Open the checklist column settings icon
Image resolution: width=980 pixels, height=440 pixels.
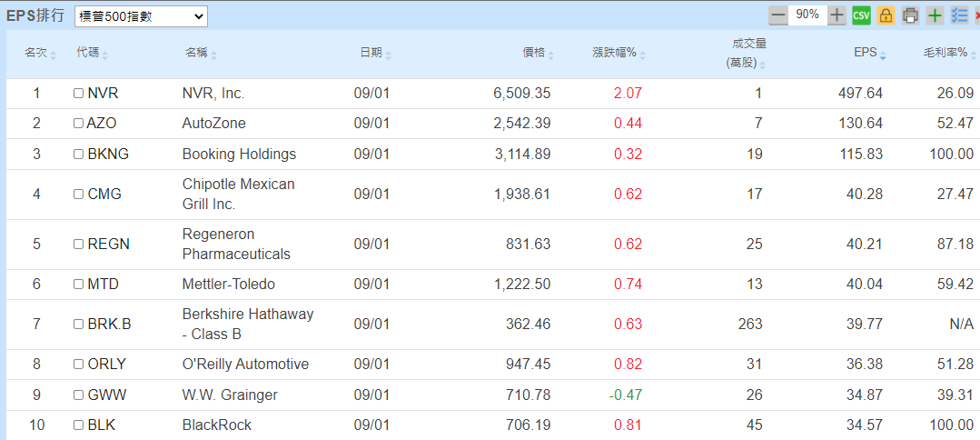959,15
